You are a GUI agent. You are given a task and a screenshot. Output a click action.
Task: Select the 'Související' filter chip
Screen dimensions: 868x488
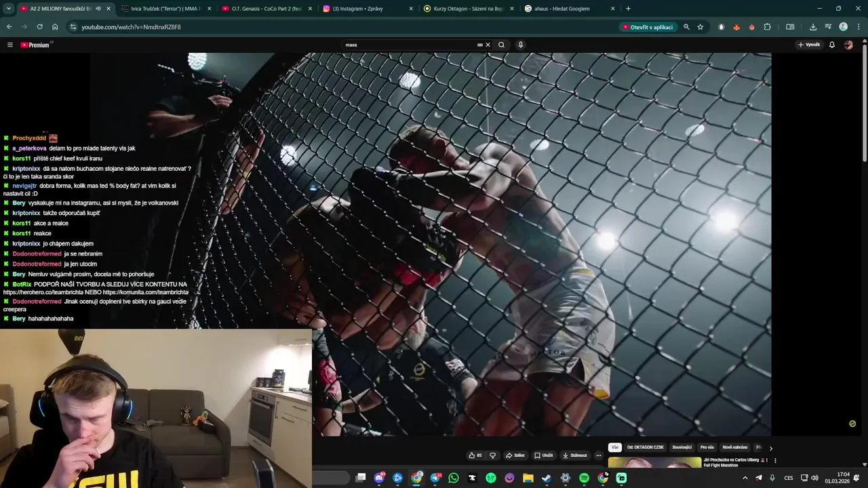(x=682, y=447)
